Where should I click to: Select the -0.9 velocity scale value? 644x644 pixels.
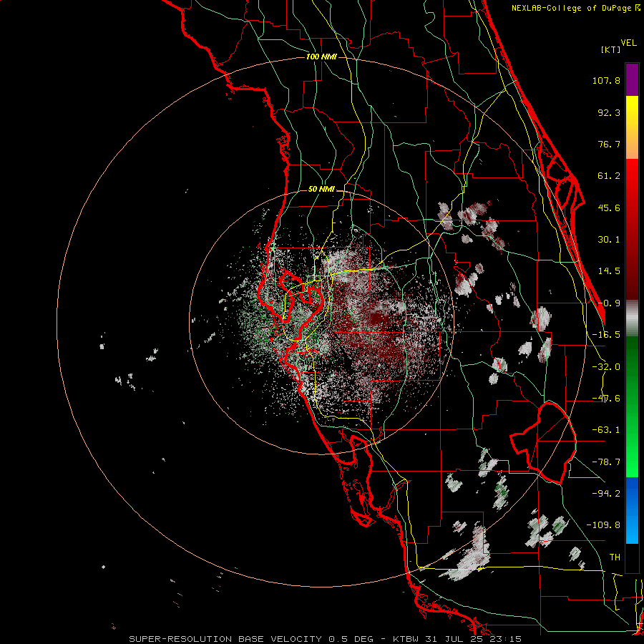[x=609, y=303]
